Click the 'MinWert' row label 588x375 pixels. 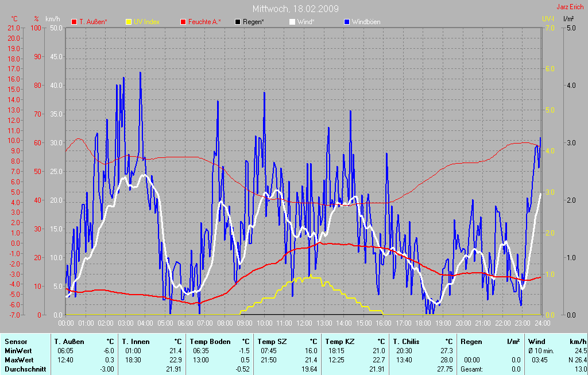pyautogui.click(x=18, y=351)
